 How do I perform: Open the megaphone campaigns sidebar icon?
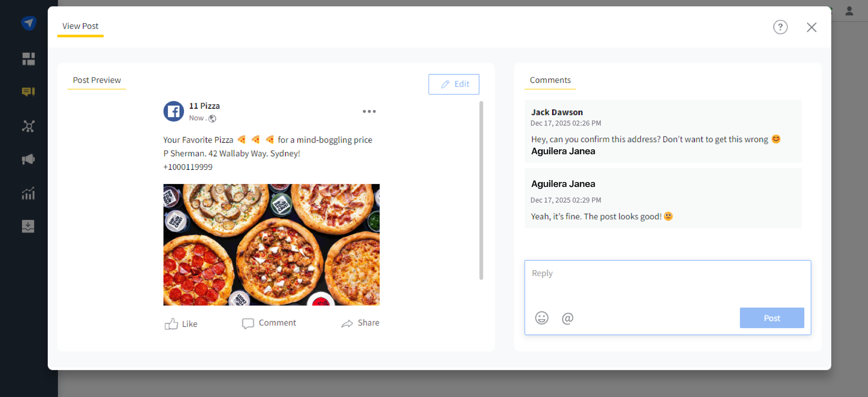[28, 159]
